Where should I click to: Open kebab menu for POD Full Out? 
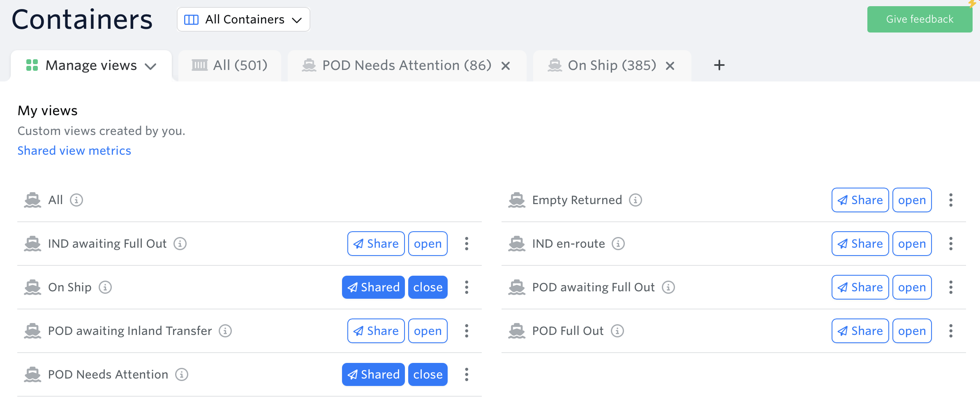(x=951, y=331)
